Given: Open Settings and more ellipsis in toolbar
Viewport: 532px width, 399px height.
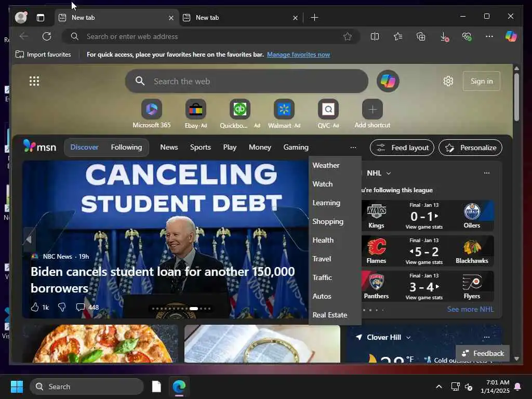Looking at the screenshot, I should [489, 36].
